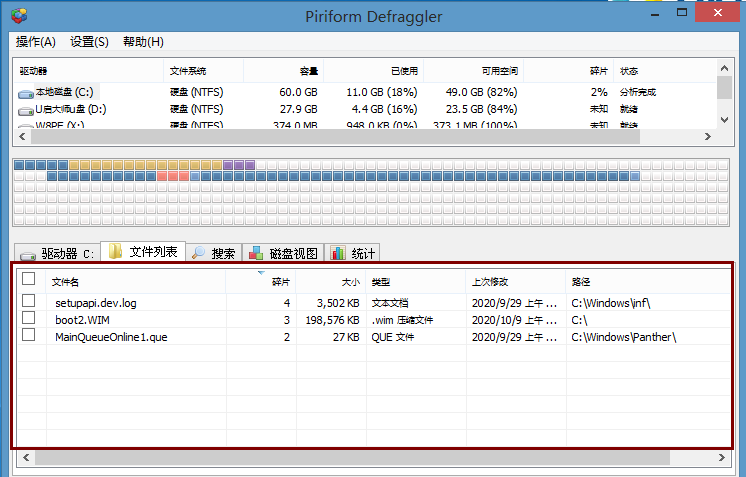Screen dimensions: 746x477
Task: Sort file list by 文件名 column
Action: tap(136, 282)
